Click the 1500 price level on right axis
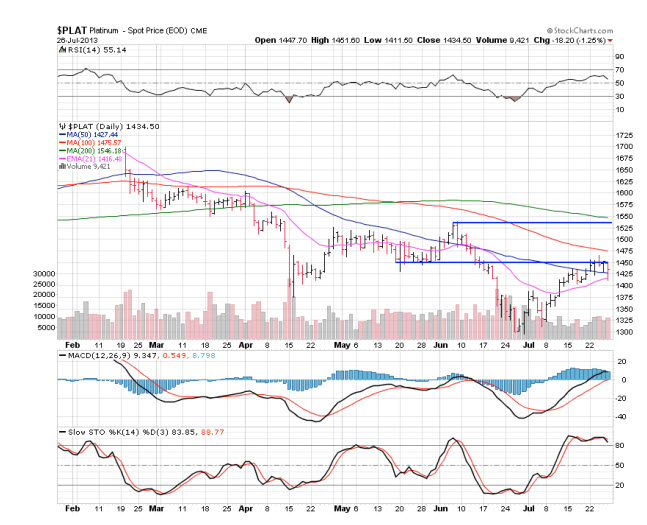 click(624, 239)
